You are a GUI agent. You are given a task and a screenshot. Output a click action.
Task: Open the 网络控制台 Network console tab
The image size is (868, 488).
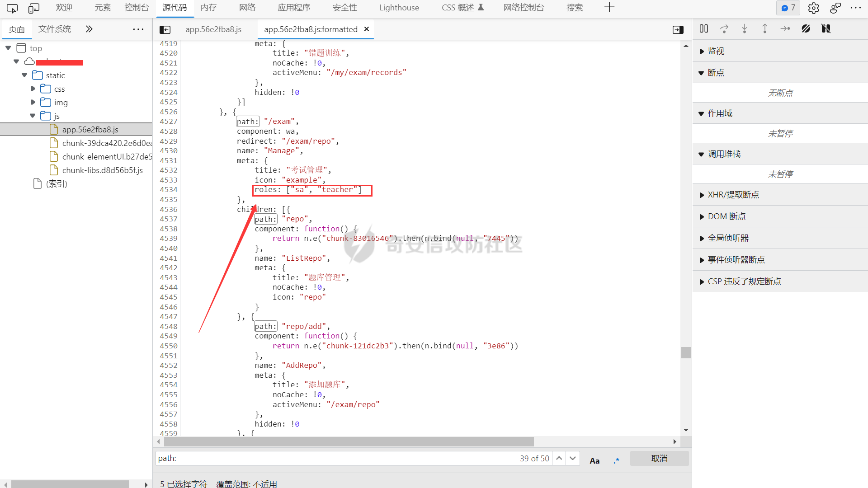(524, 8)
